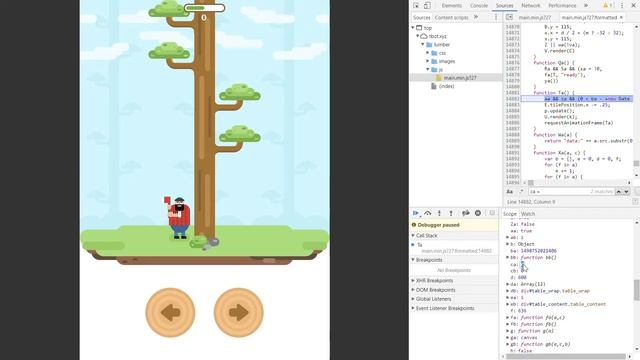Open the (index) file in tree
This screenshot has height=360, width=640.
[447, 86]
